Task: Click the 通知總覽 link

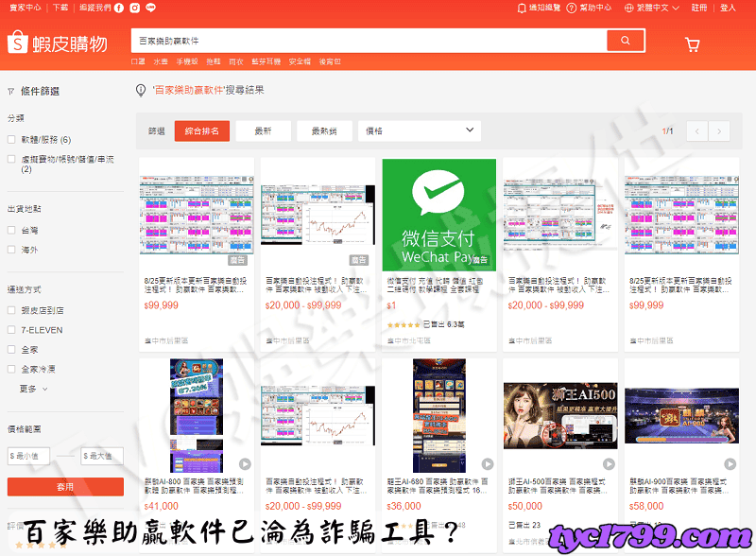Action: point(545,8)
